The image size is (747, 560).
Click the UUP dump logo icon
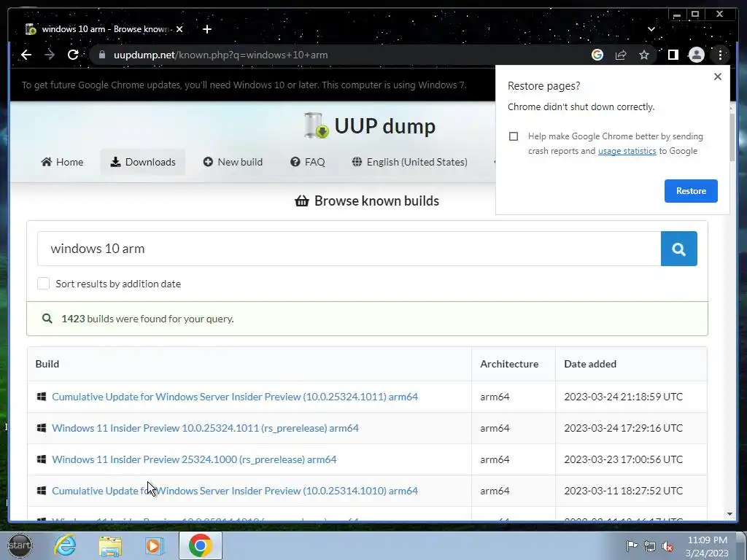(x=317, y=125)
